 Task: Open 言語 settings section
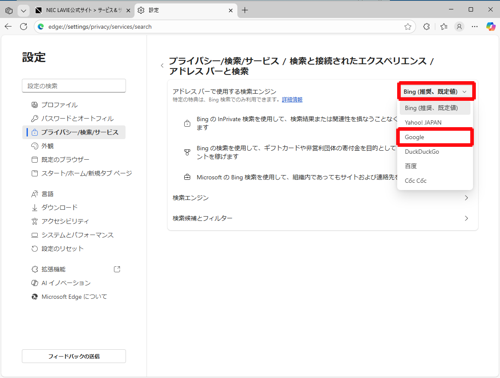(74, 194)
